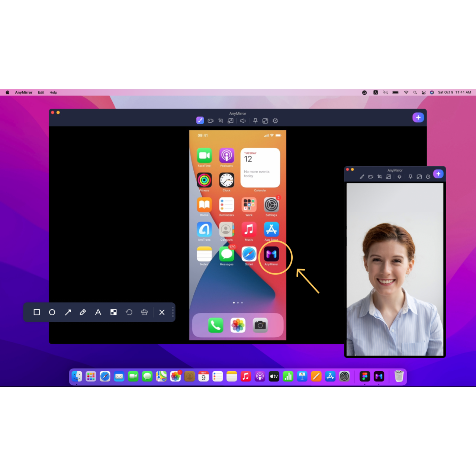Toggle microphone in small camera window
Screen dimensions: 476x476
(399, 177)
